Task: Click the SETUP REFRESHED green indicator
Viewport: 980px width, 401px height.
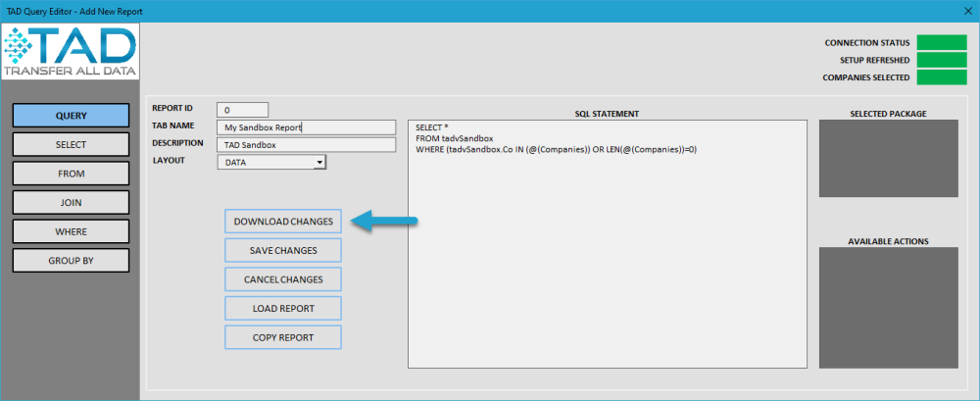Action: click(942, 60)
